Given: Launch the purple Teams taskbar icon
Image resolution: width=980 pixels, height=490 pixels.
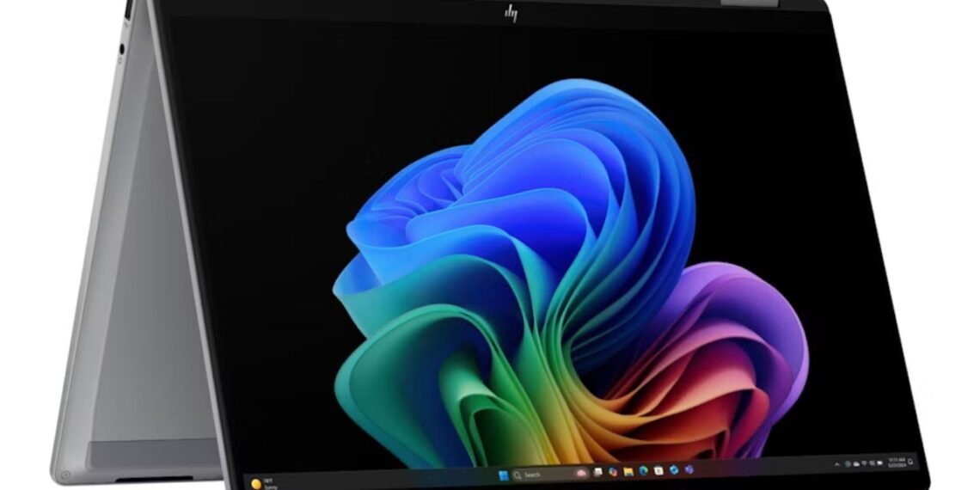Looking at the screenshot, I should (689, 469).
